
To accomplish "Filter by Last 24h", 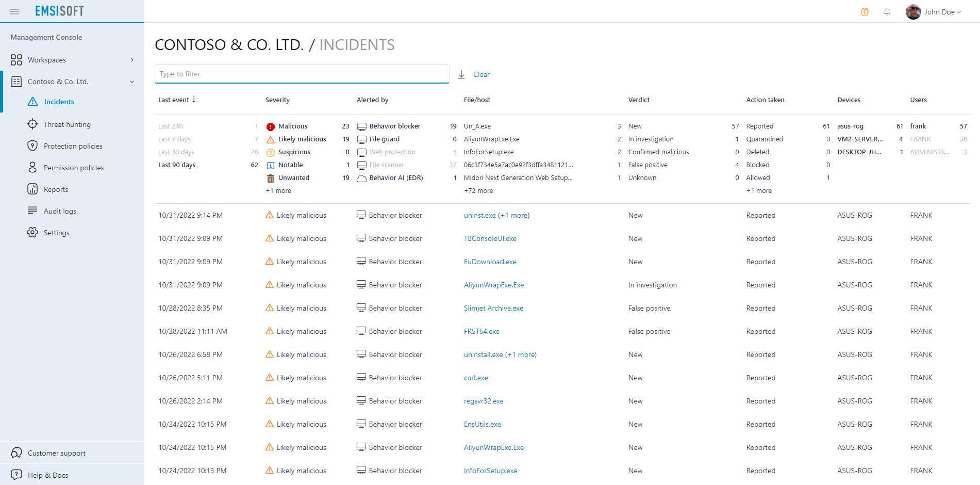I will (x=171, y=126).
